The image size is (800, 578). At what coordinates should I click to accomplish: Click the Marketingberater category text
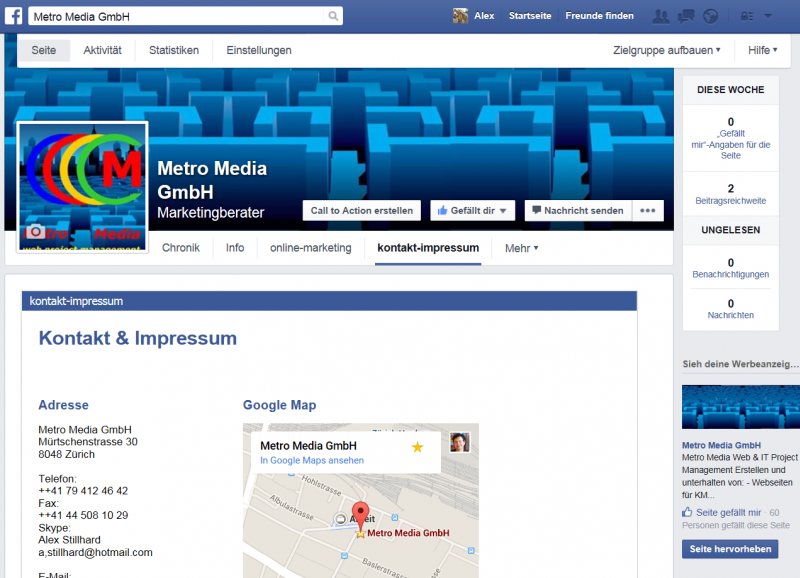(x=211, y=213)
